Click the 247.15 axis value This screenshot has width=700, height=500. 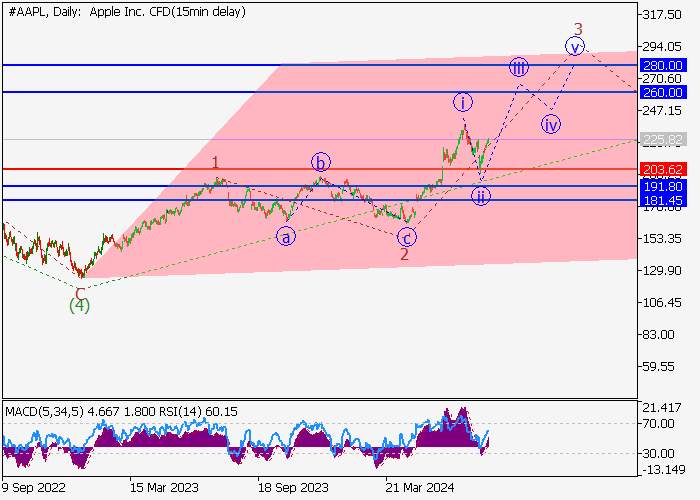[x=662, y=110]
